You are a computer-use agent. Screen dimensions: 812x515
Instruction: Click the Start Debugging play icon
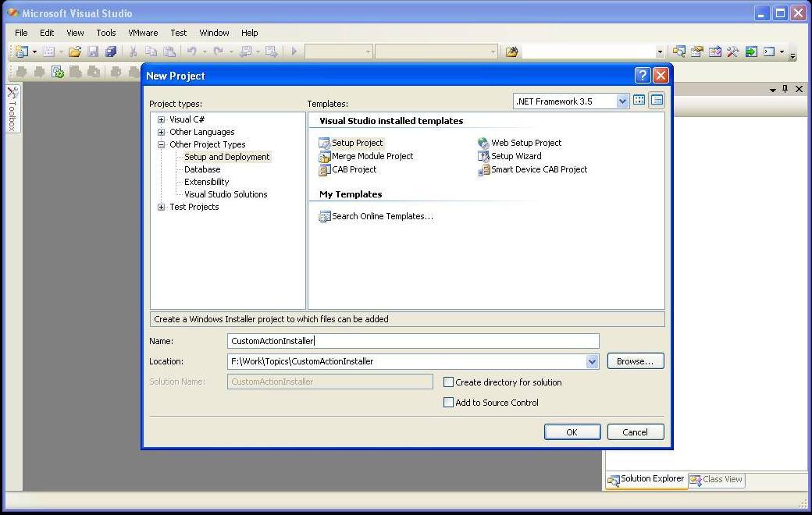(294, 51)
